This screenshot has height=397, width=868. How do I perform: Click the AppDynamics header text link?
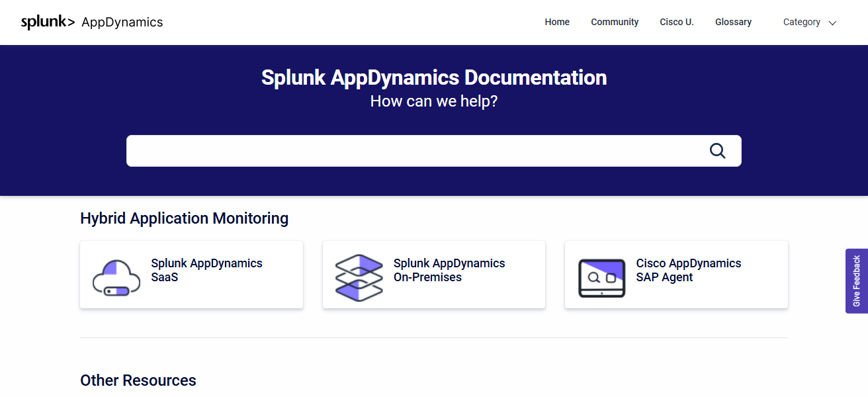(122, 22)
